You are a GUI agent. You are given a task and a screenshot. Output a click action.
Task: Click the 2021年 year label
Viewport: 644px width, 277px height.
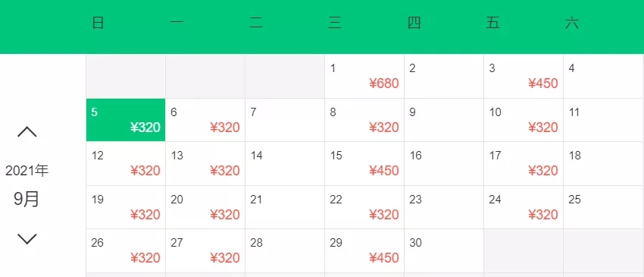27,171
